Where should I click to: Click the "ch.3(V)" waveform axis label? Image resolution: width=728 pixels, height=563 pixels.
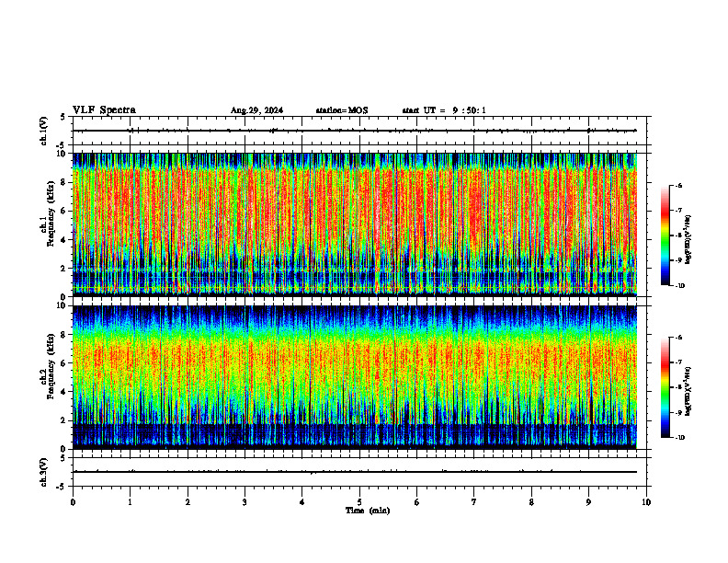point(44,472)
